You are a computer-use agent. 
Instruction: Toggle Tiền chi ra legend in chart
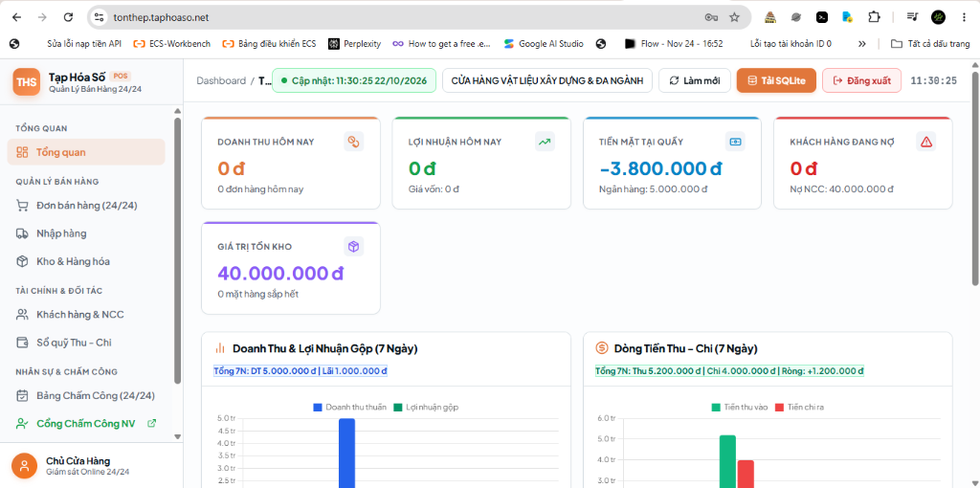799,407
